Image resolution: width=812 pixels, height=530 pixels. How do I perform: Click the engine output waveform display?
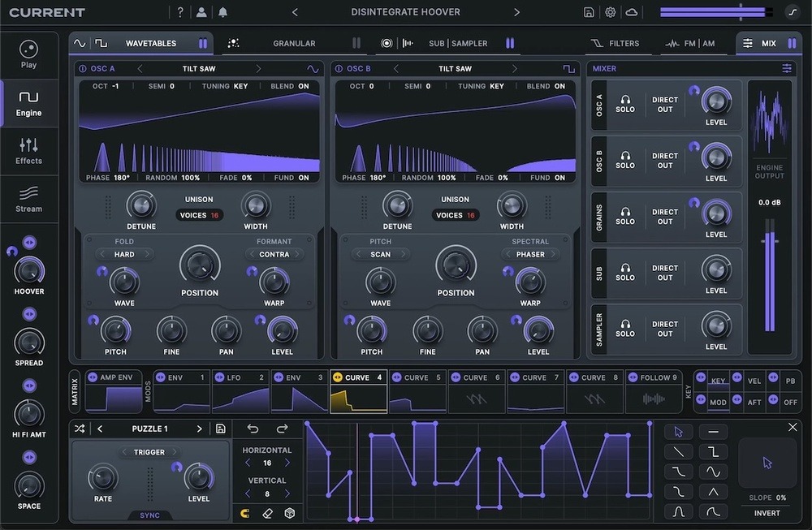point(770,122)
